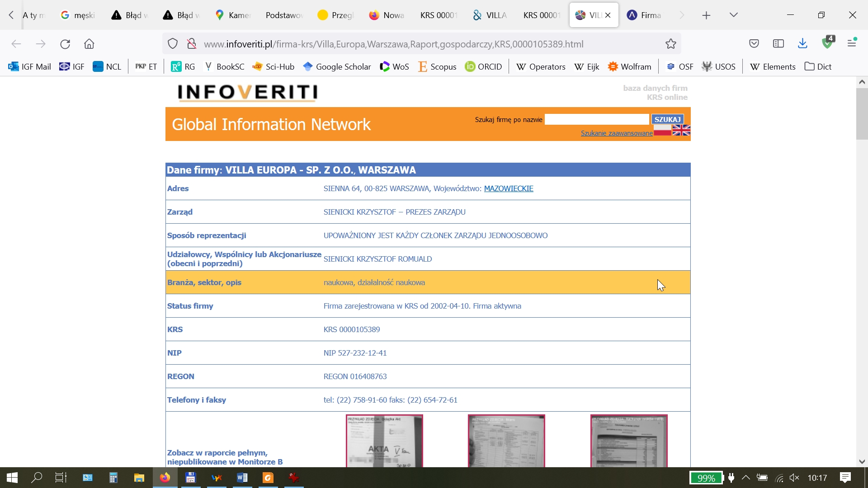This screenshot has height=488, width=868.
Task: Open a new tab with the plus button
Action: tap(707, 15)
